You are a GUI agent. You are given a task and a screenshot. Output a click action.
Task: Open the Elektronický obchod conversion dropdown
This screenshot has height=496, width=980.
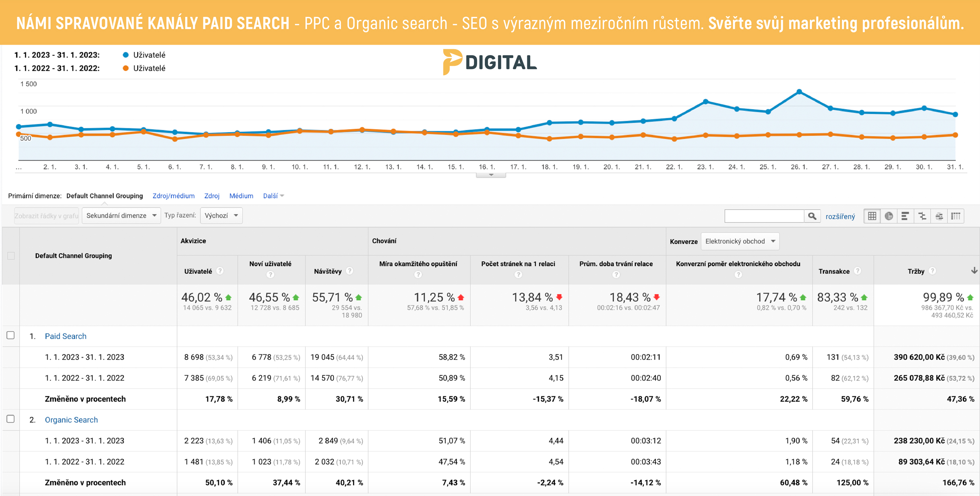pos(740,241)
